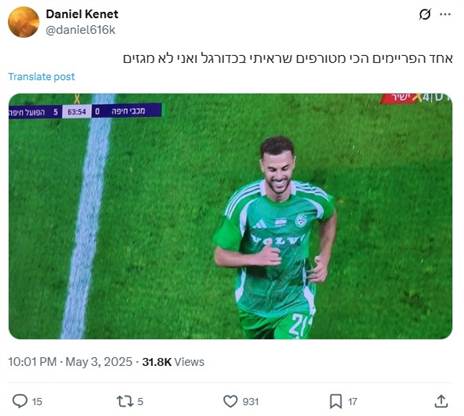The image size is (464, 416).
Task: Click the 10:01 PM May 3, 2025 timestamp
Action: [70, 362]
